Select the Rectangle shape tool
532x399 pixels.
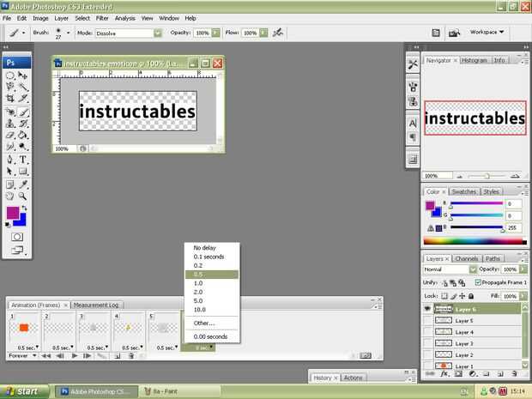click(22, 171)
